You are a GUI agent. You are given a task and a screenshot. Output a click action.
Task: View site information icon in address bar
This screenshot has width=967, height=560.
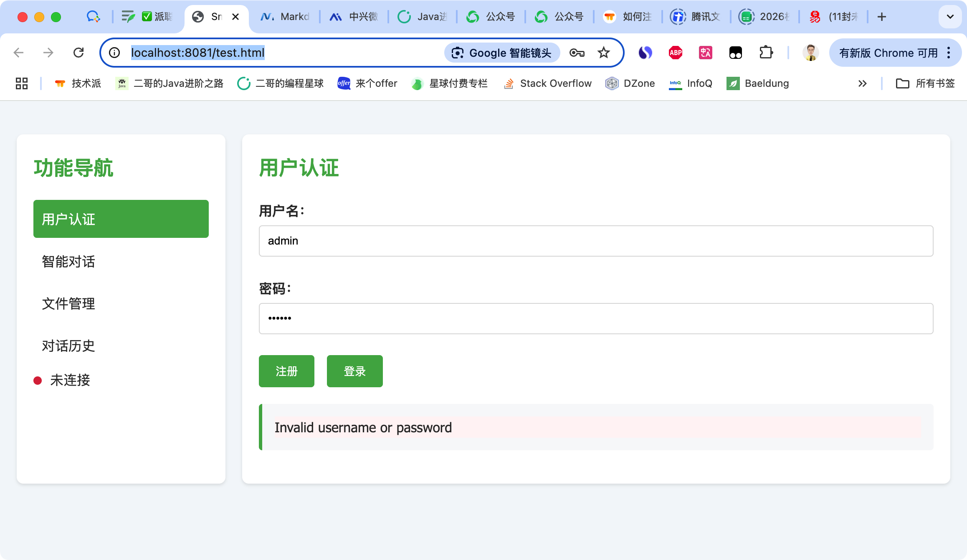114,53
